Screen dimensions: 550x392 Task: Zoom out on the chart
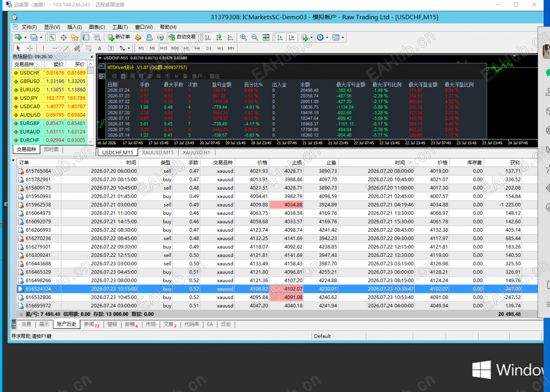[255, 37]
